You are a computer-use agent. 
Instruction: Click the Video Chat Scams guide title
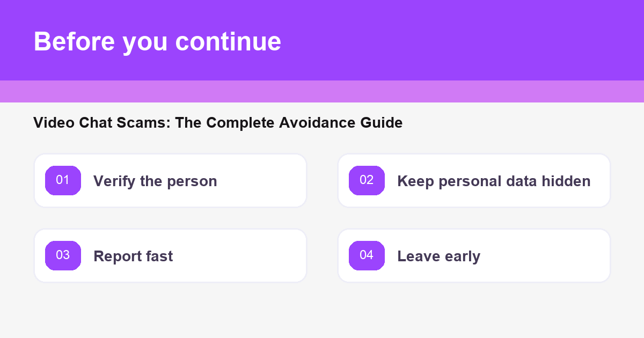pyautogui.click(x=218, y=123)
